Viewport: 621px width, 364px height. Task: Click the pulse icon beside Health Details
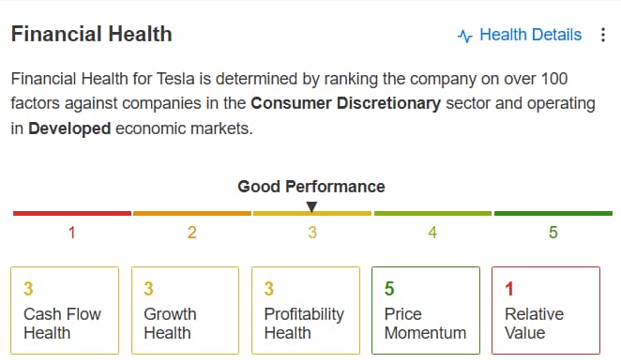(x=465, y=36)
